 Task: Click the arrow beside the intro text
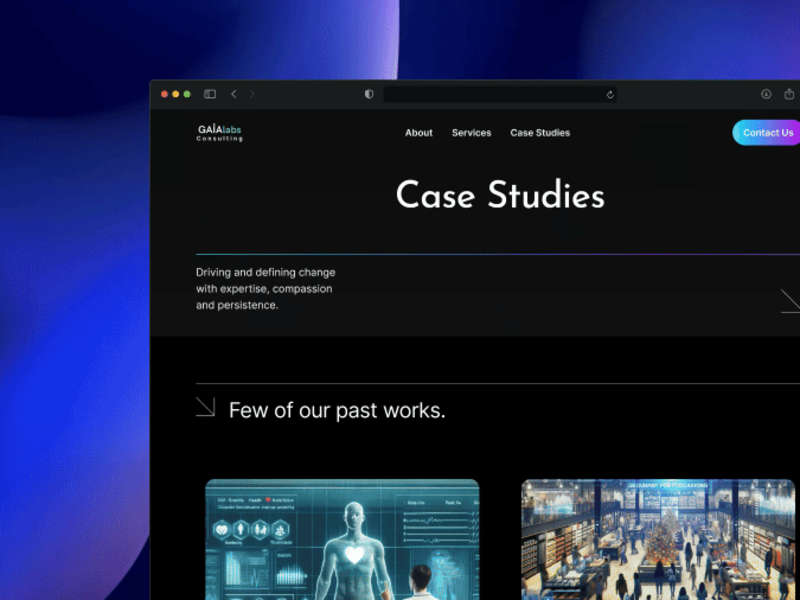click(x=790, y=301)
